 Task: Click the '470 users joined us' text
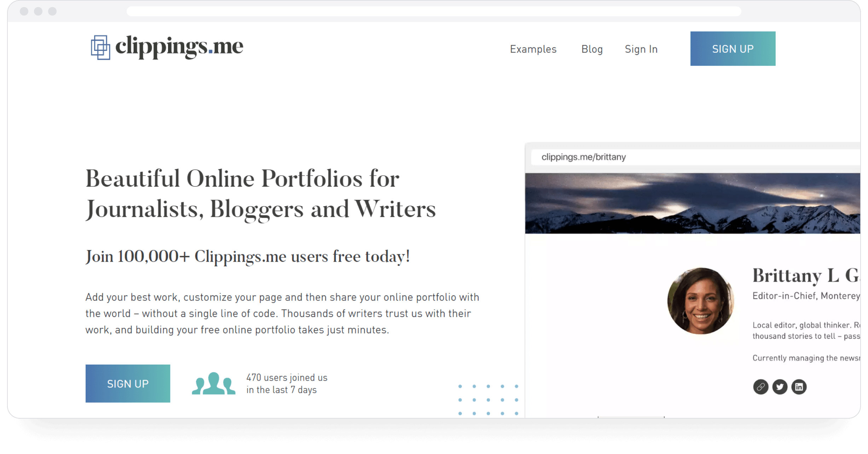tap(287, 378)
